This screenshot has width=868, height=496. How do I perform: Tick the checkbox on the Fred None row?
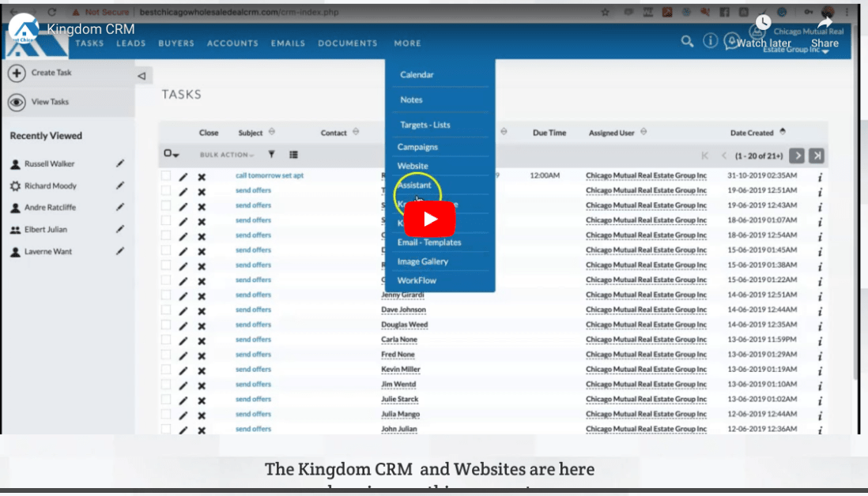166,355
